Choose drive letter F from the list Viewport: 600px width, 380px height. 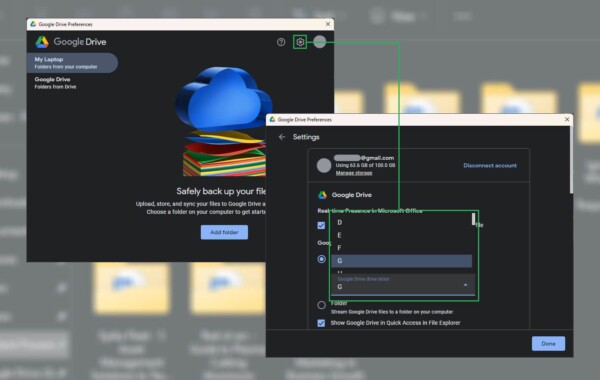coord(401,248)
